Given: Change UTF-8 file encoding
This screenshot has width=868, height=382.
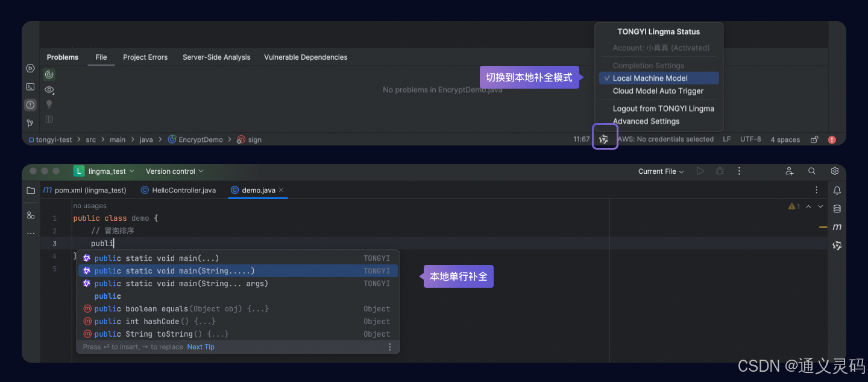Looking at the screenshot, I should [x=750, y=139].
